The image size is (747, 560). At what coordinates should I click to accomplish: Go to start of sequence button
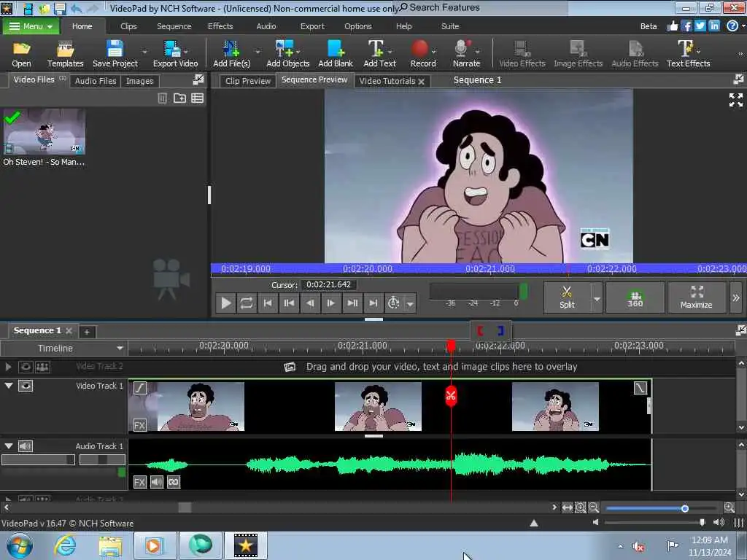pyautogui.click(x=267, y=303)
